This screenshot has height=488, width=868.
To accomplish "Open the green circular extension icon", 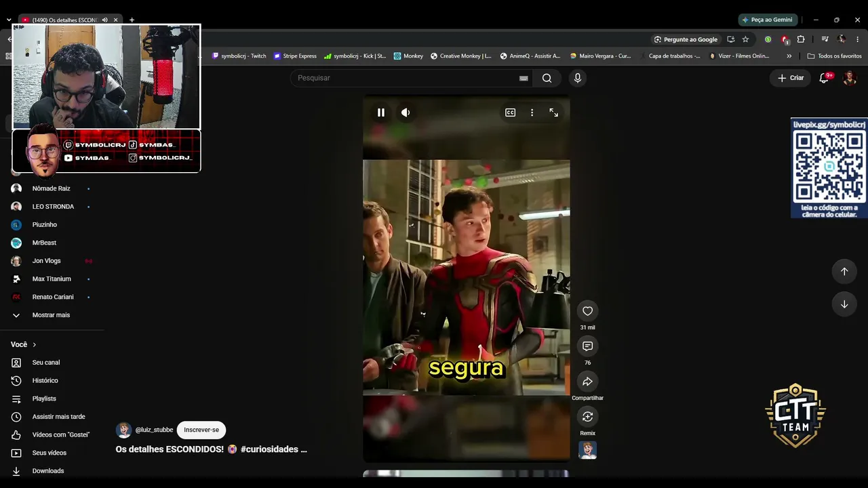I will click(768, 39).
